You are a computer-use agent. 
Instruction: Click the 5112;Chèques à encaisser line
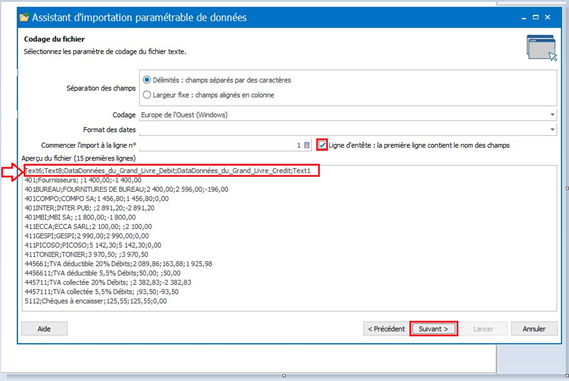(96, 301)
